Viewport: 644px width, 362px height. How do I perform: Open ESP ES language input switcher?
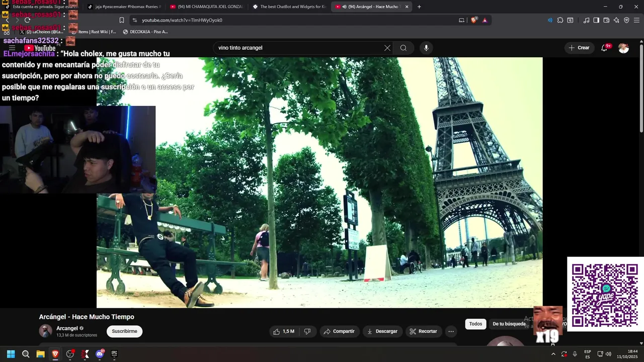tap(588, 354)
